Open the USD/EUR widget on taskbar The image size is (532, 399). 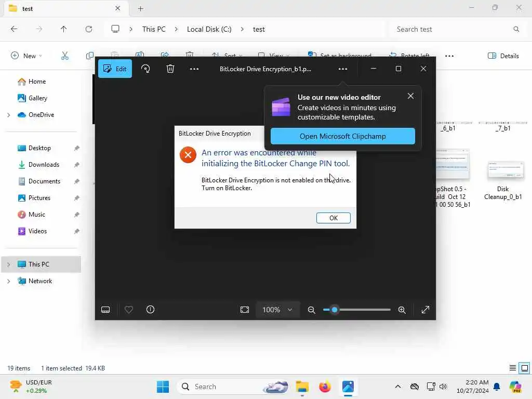click(31, 387)
